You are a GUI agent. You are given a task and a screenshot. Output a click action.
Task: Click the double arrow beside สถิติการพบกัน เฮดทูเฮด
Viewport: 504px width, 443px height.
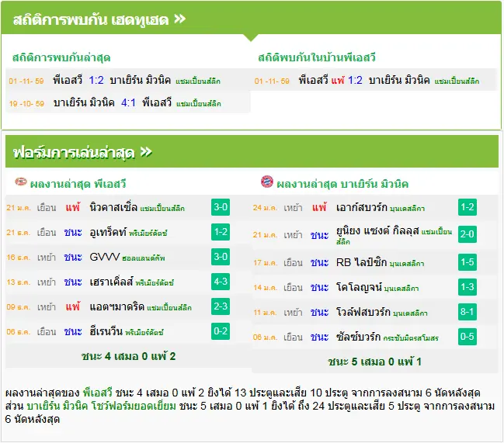point(179,19)
